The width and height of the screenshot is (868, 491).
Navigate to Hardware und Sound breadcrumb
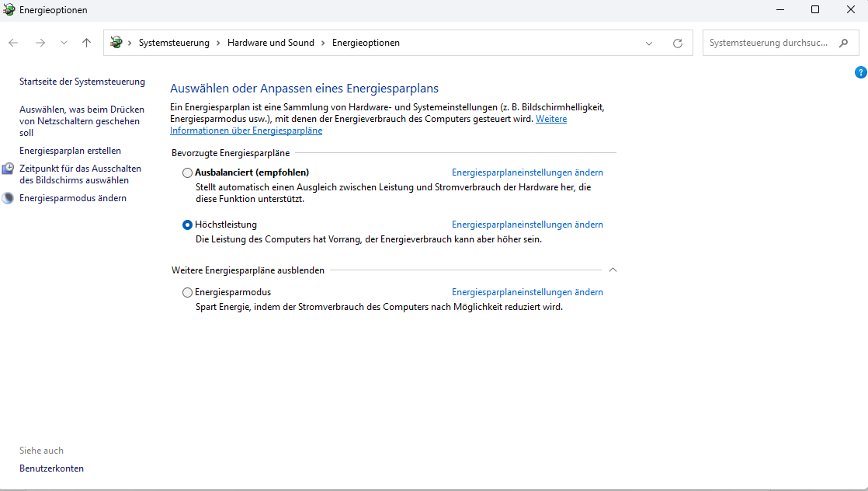coord(271,43)
